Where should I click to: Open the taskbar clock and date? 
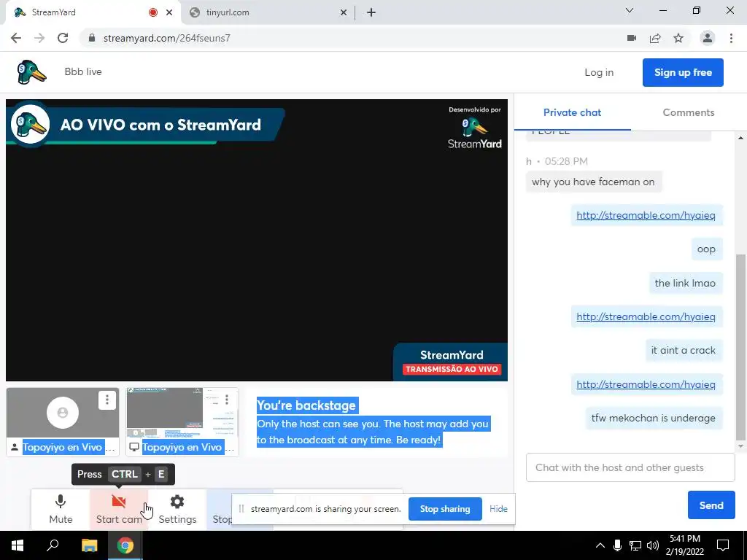click(x=684, y=545)
